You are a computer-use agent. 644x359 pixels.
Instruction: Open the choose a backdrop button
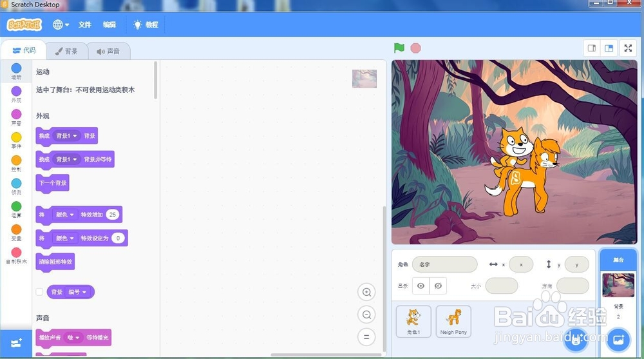618,340
